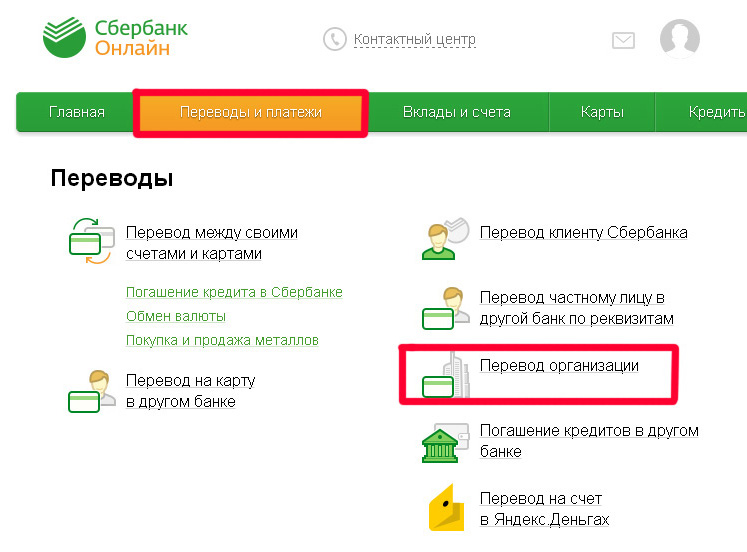The width and height of the screenshot is (747, 552).
Task: Open Перевод на карту в другом банке link
Action: coord(191,391)
